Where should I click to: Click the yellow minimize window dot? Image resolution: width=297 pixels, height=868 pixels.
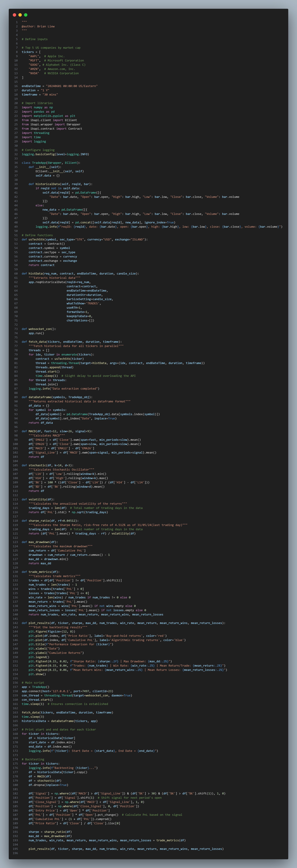click(20, 15)
